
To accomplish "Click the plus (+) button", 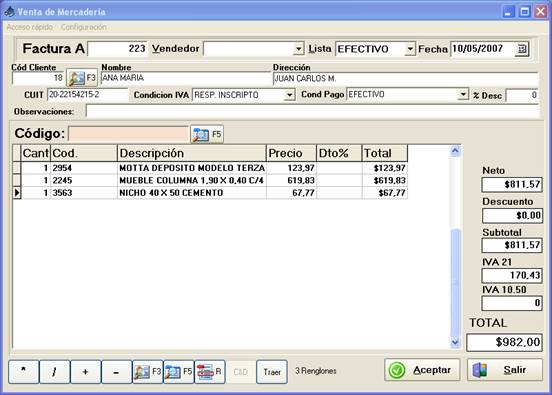I will (x=86, y=371).
